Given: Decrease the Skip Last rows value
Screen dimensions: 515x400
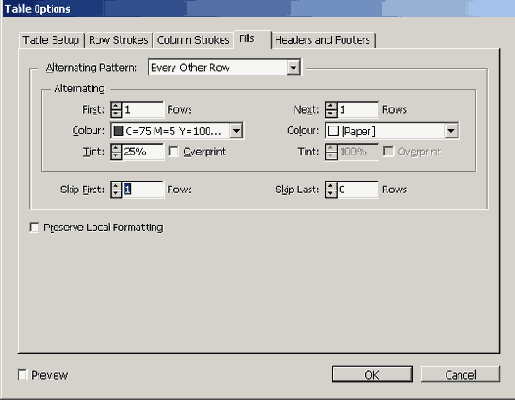Looking at the screenshot, I should [x=331, y=194].
